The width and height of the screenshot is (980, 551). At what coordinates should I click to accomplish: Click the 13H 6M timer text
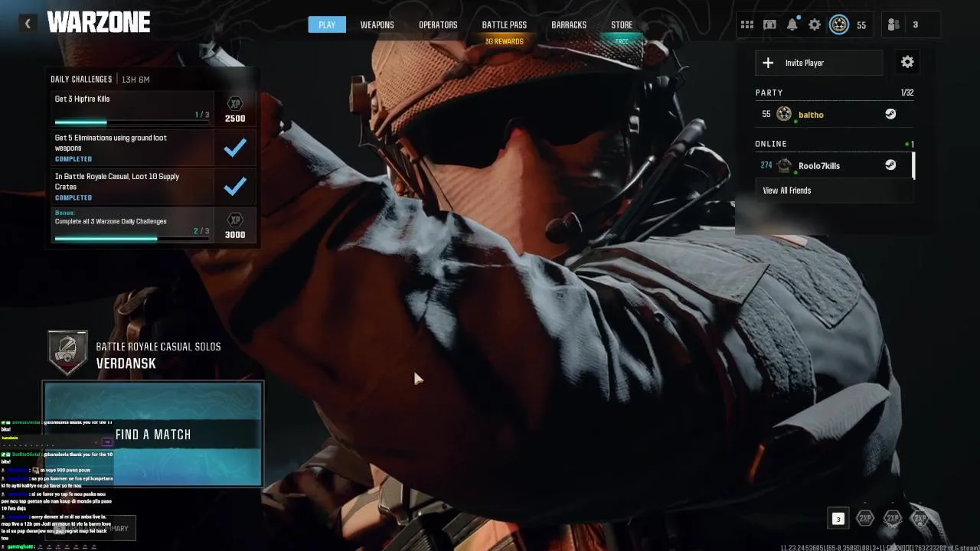[x=136, y=80]
